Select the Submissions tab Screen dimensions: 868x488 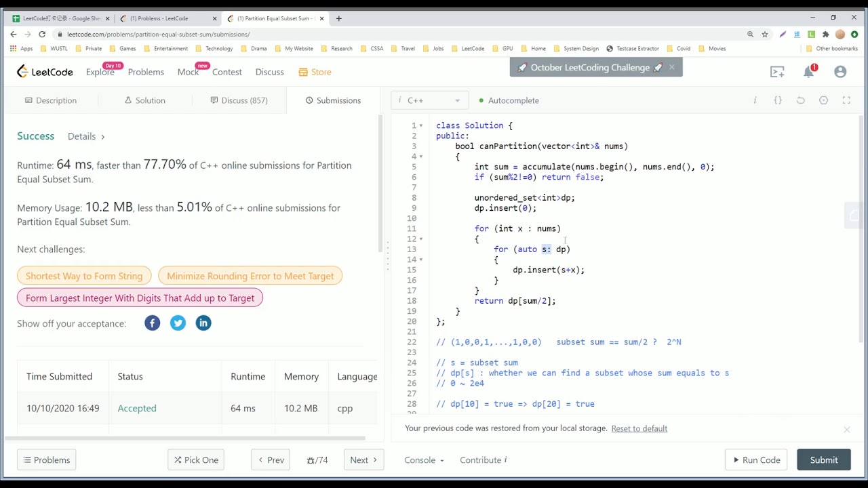click(333, 100)
